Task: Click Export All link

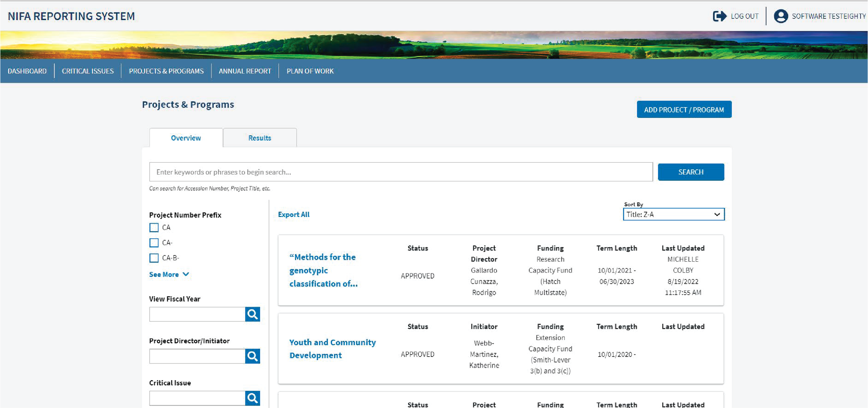Action: tap(294, 214)
